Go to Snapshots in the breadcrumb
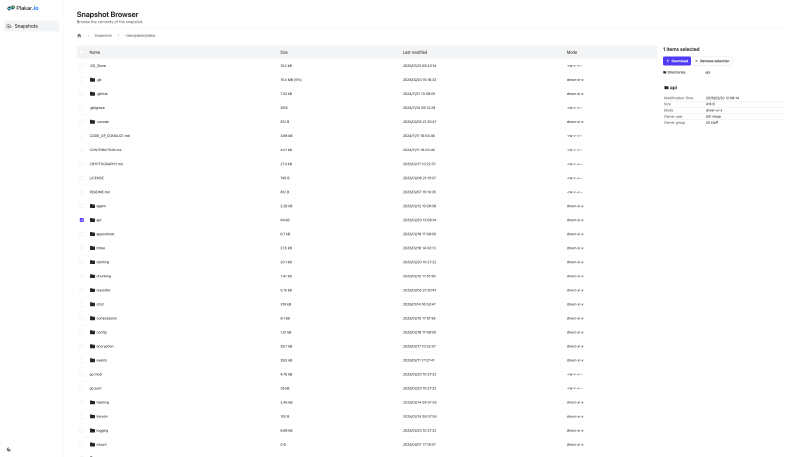The image size is (800, 457). tap(103, 36)
